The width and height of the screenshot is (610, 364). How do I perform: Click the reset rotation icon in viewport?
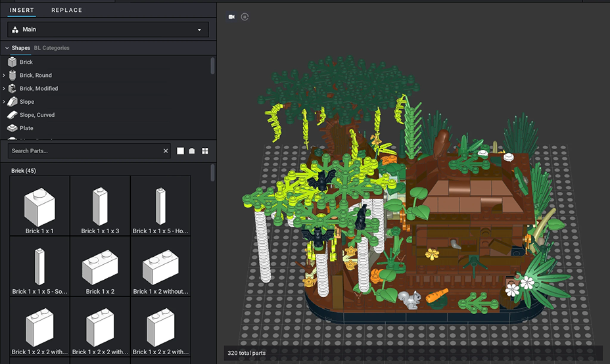(x=245, y=16)
